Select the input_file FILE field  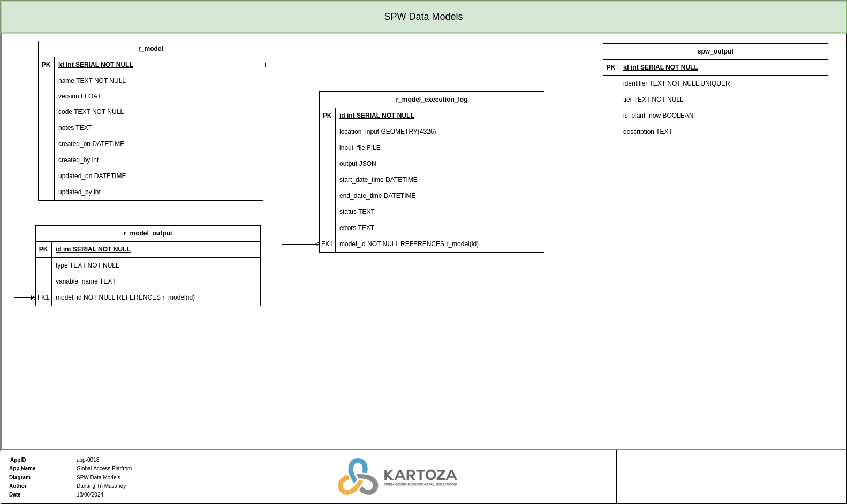[440, 148]
